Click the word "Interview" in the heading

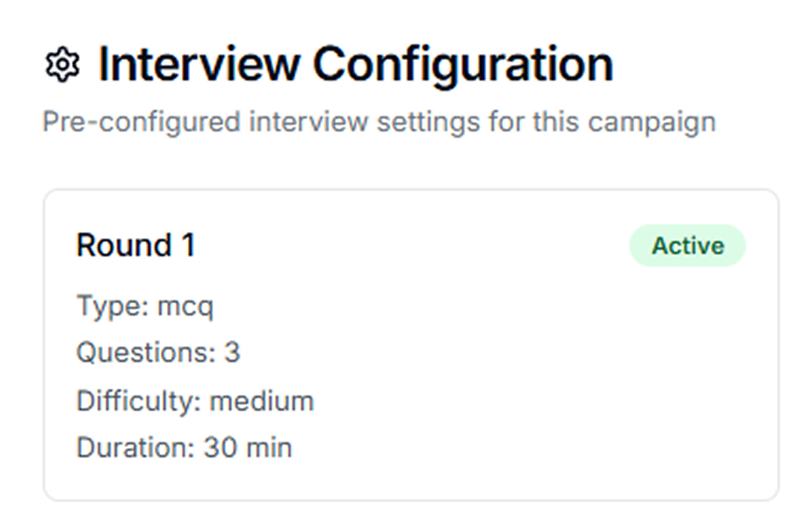click(199, 65)
